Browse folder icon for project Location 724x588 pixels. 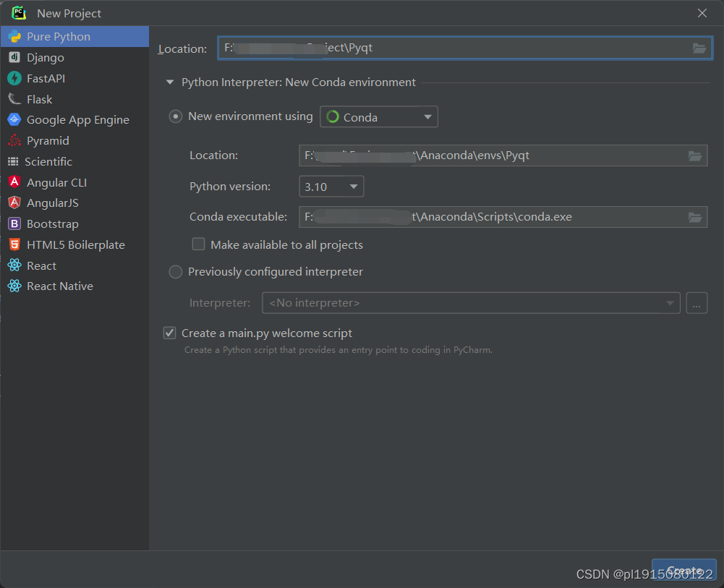point(699,48)
